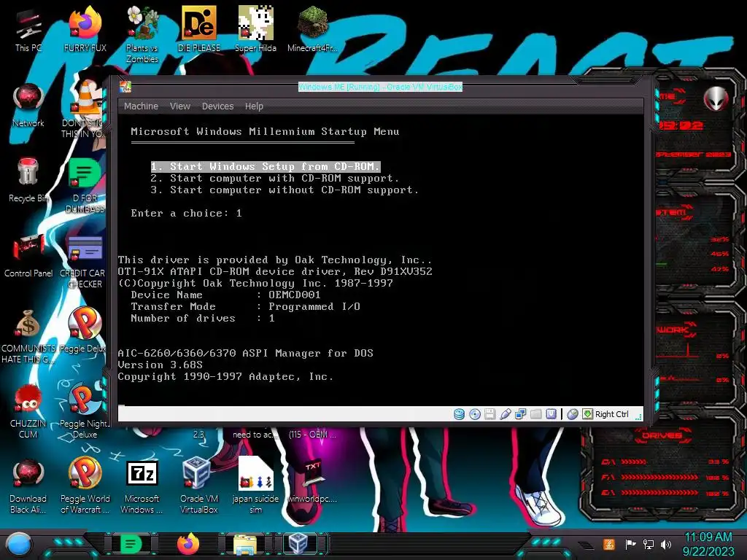Screen dimensions: 747x560
Task: Open the Recycle Bin
Action: [28, 181]
